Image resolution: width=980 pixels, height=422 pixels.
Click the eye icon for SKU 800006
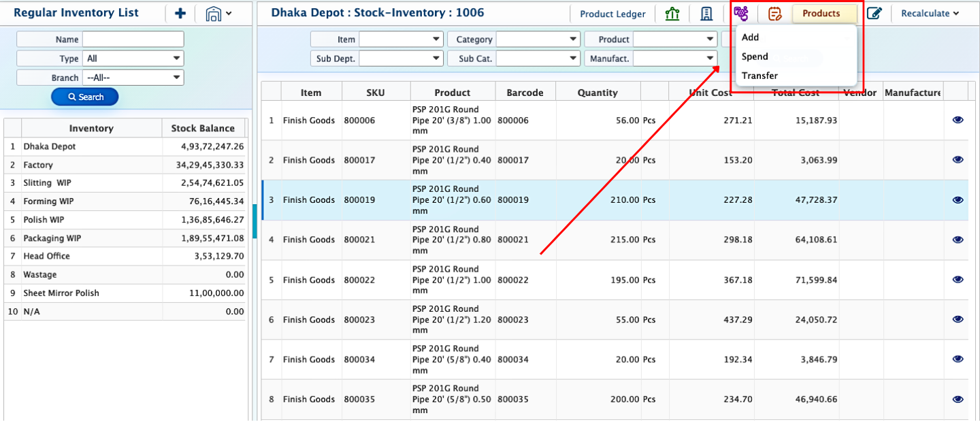(958, 120)
